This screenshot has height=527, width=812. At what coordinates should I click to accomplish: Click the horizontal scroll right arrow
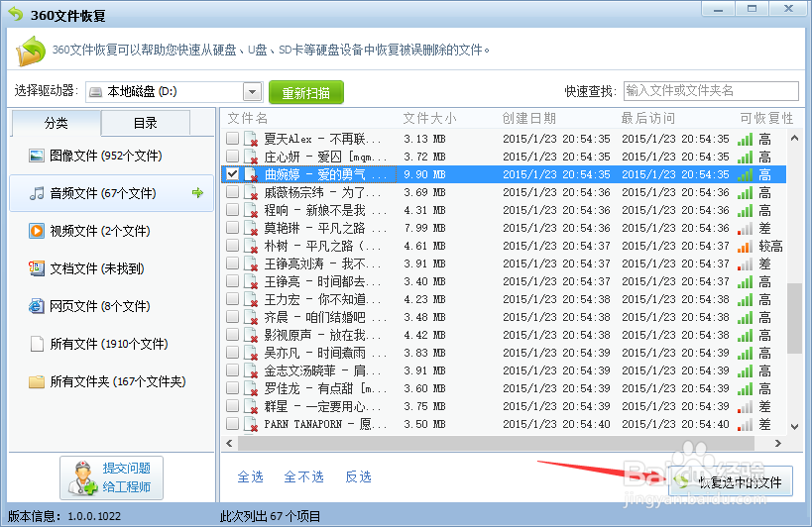777,443
